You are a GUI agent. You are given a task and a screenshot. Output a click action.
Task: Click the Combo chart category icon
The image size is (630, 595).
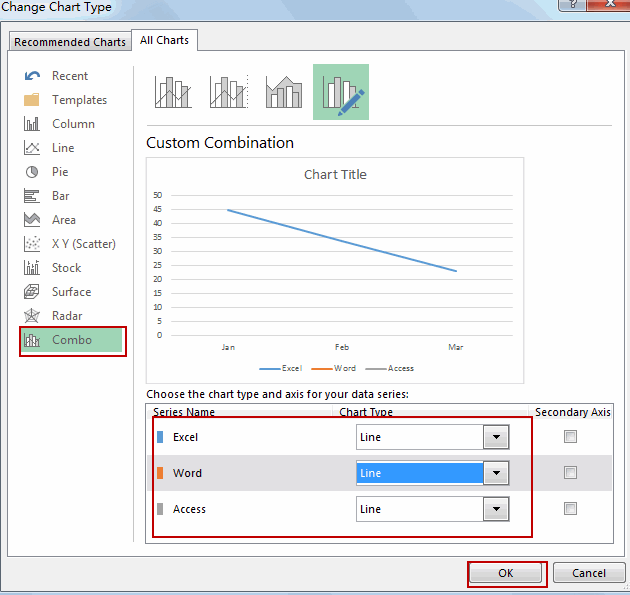pos(32,340)
